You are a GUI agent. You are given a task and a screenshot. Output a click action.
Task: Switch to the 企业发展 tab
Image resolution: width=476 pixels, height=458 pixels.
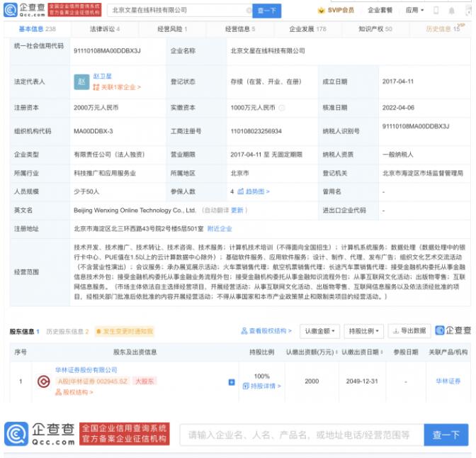click(308, 29)
